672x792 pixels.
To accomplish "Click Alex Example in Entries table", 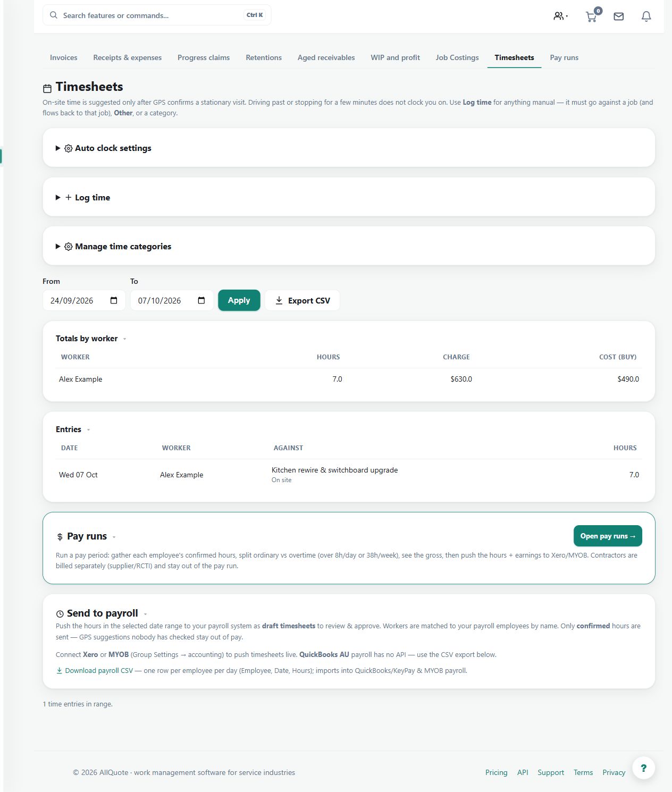I will (182, 475).
